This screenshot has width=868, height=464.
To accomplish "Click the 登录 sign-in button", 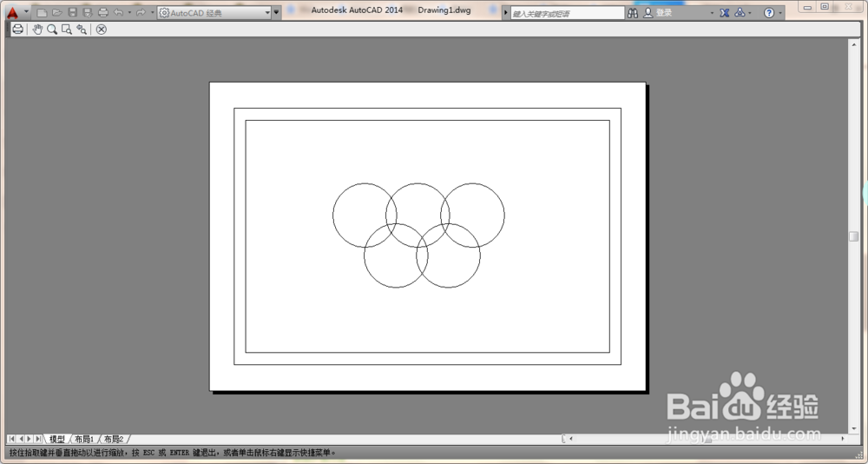I will coord(658,13).
